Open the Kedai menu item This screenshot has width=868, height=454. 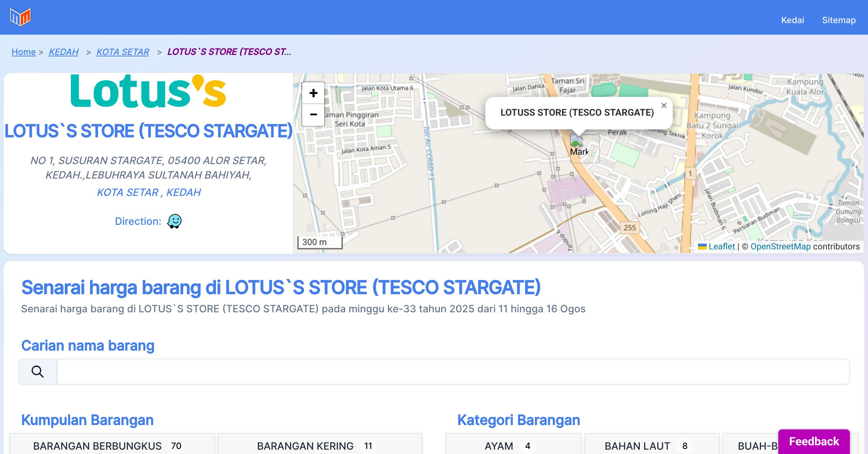pos(792,20)
